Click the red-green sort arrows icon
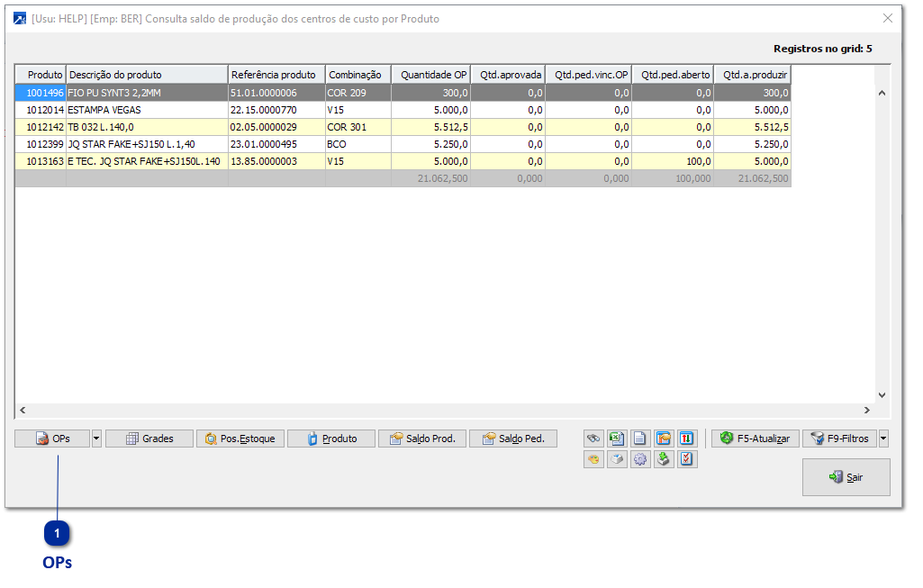923x588 pixels. (x=687, y=439)
